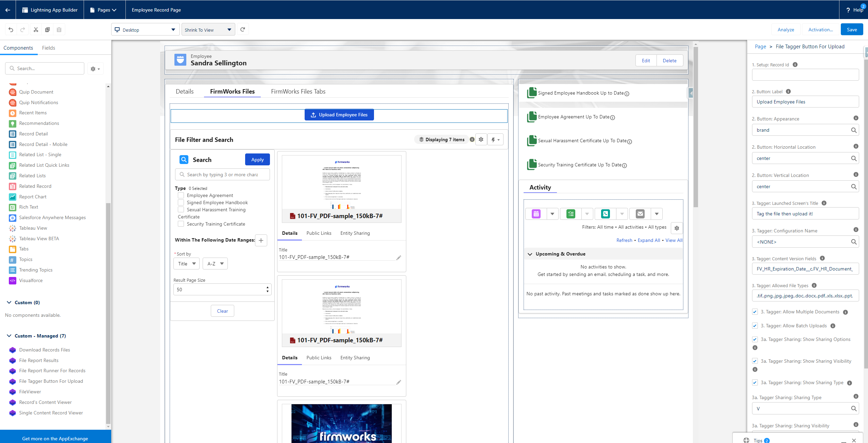Check the Employee Agreement type filter
The width and height of the screenshot is (868, 443).
[181, 195]
